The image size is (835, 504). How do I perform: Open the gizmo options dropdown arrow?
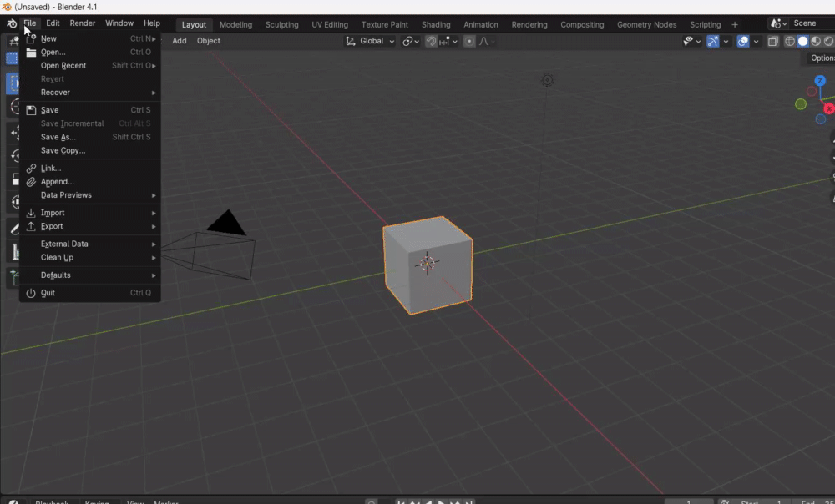tap(726, 41)
